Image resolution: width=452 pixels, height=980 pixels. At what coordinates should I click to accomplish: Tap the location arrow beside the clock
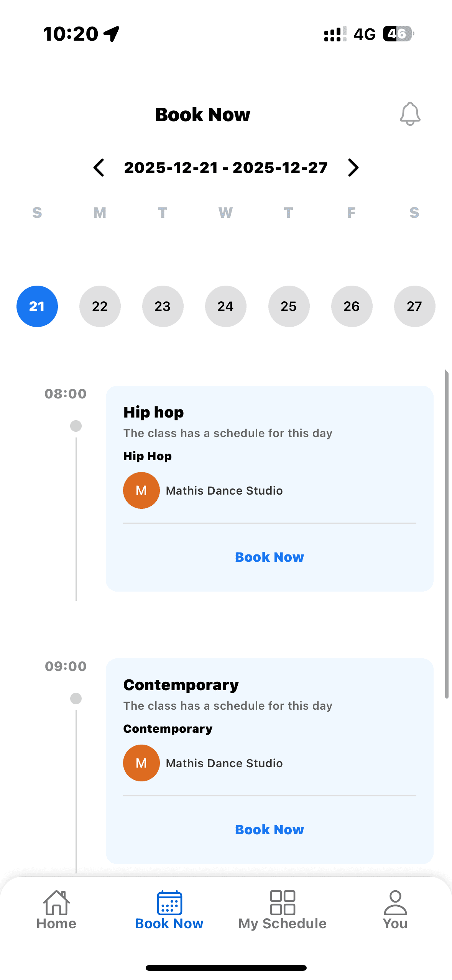pyautogui.click(x=110, y=34)
